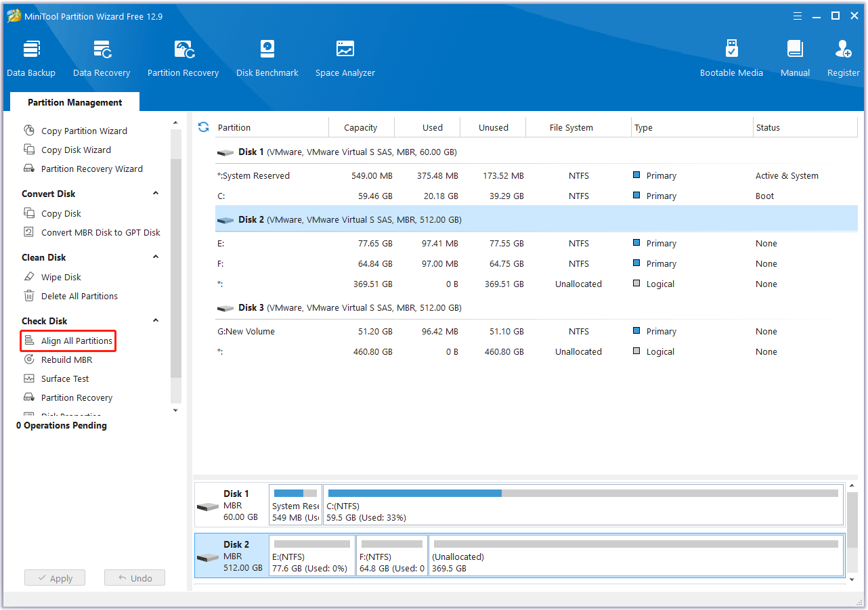Viewport: 868px width, 610px height.
Task: Click the Copy Disk icon in the sidebar
Action: click(29, 213)
